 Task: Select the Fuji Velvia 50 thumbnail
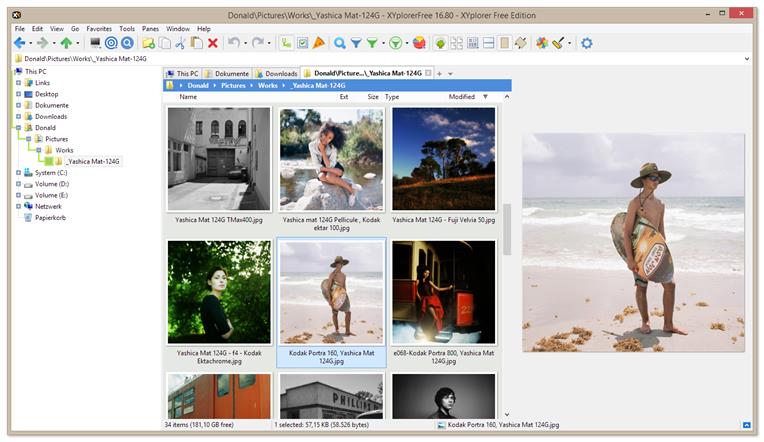point(443,159)
